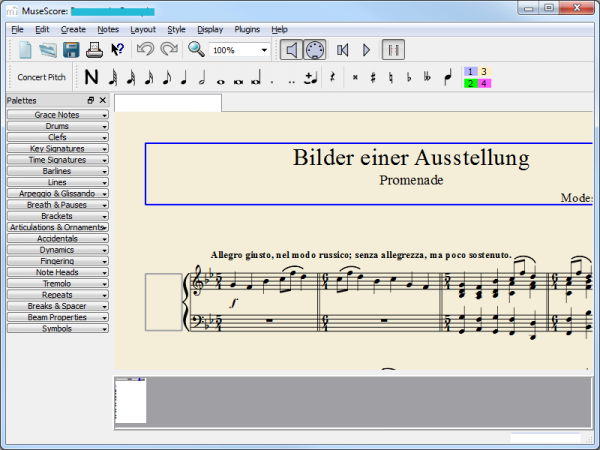Screen dimensions: 600x450
Task: Open the Edit menu
Action: (42, 29)
